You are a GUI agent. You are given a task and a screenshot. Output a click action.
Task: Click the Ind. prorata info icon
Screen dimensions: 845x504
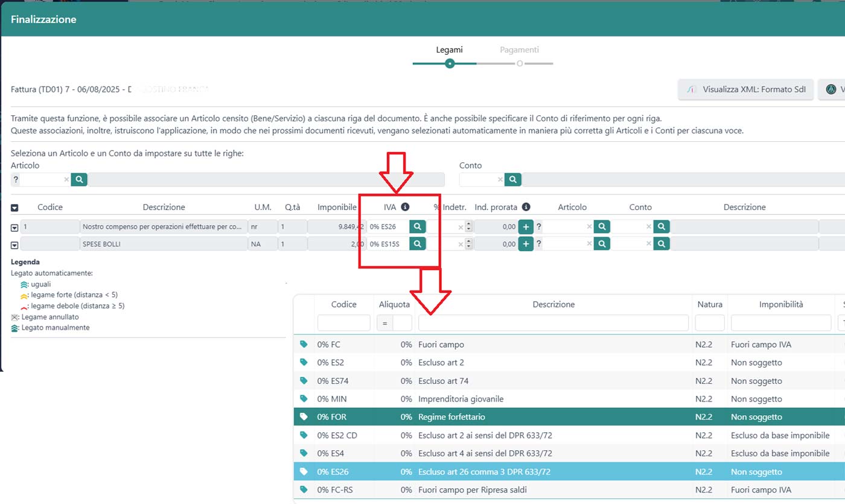click(526, 207)
